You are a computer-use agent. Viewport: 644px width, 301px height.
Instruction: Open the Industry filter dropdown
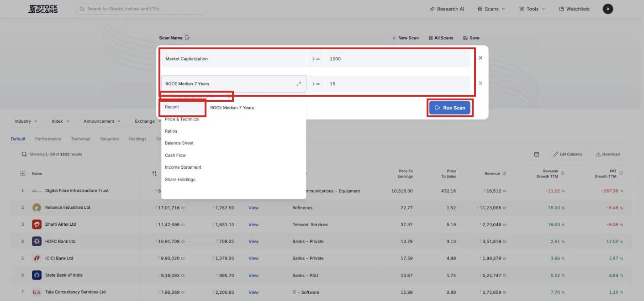coord(26,121)
